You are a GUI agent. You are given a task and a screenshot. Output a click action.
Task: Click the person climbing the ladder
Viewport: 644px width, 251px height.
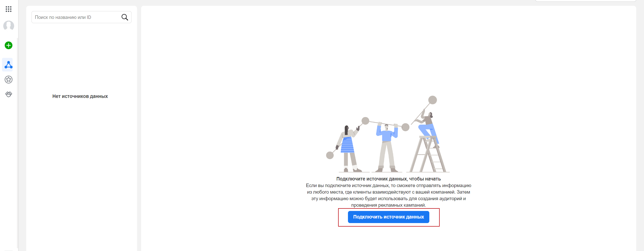pyautogui.click(x=428, y=126)
